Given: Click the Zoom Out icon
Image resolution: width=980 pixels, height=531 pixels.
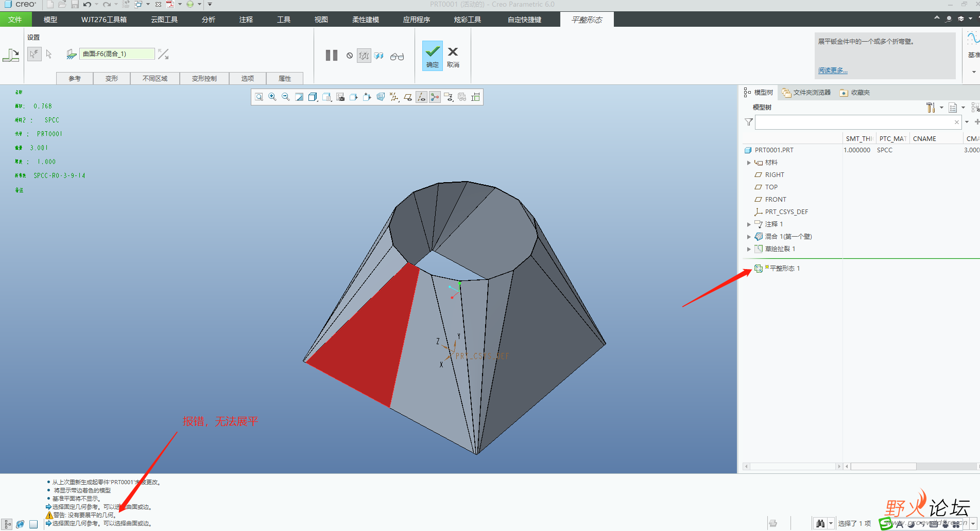Looking at the screenshot, I should [286, 97].
